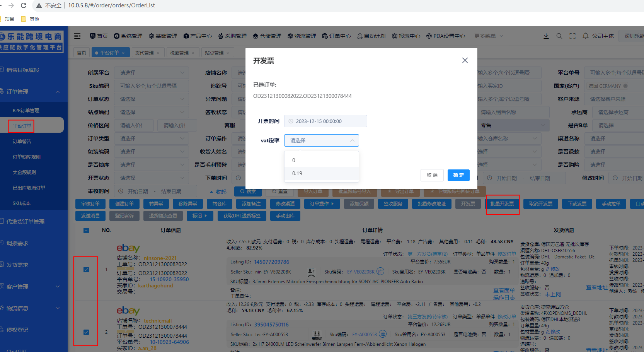Viewport: 644px width, 352px height.
Task: Open the 订单中心 menu
Action: (336, 36)
